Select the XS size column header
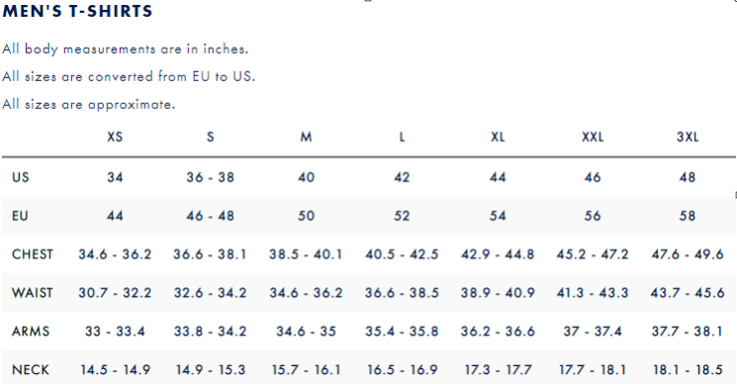Viewport: 737px width, 384px height. pos(115,137)
